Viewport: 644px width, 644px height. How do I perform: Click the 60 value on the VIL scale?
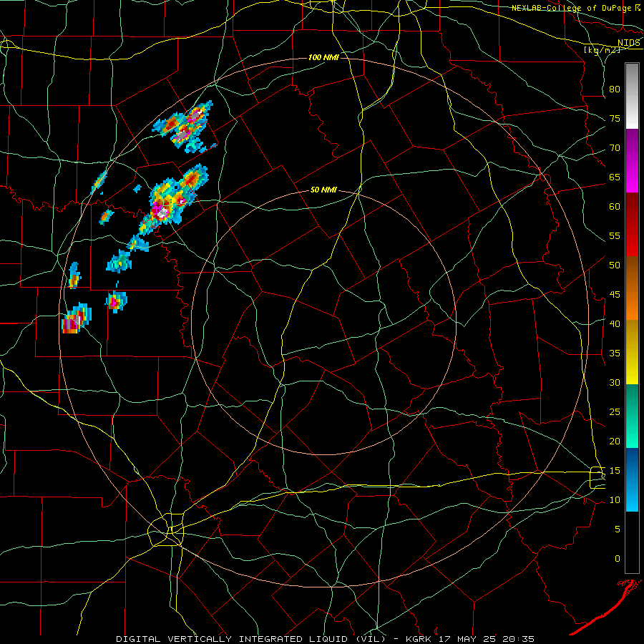615,207
